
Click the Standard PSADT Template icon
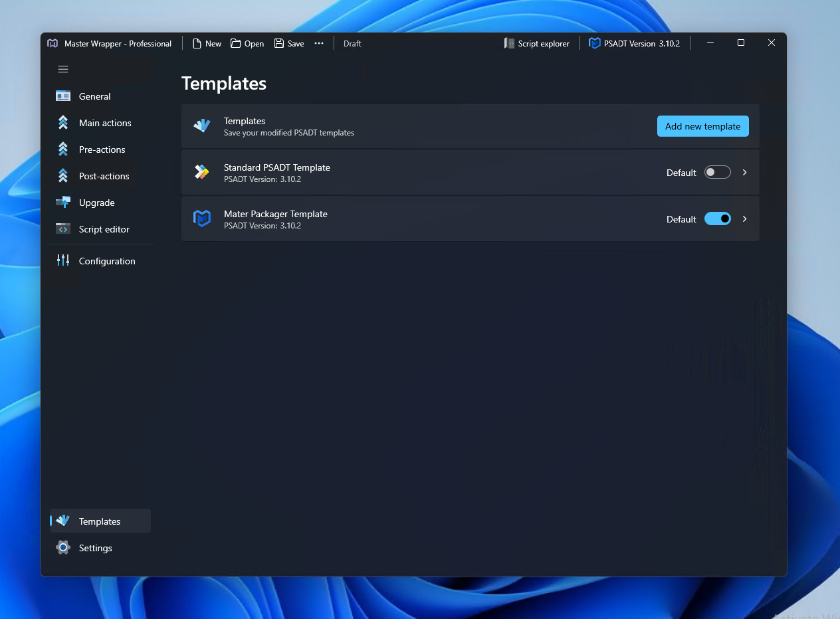click(x=201, y=172)
